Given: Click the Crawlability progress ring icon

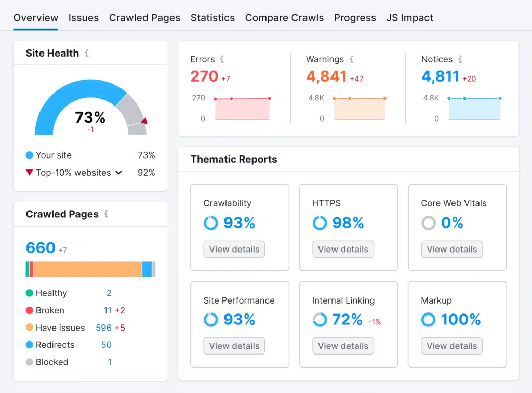Looking at the screenshot, I should click(x=211, y=222).
